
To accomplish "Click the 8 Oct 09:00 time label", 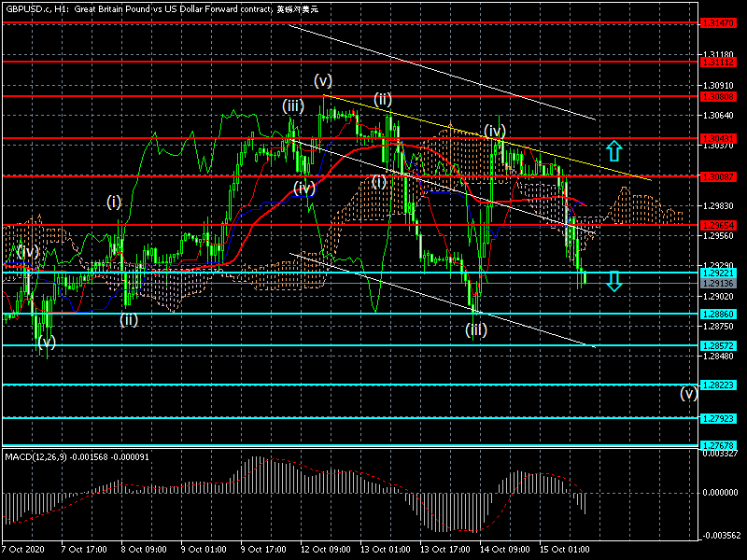I will pyautogui.click(x=144, y=549).
